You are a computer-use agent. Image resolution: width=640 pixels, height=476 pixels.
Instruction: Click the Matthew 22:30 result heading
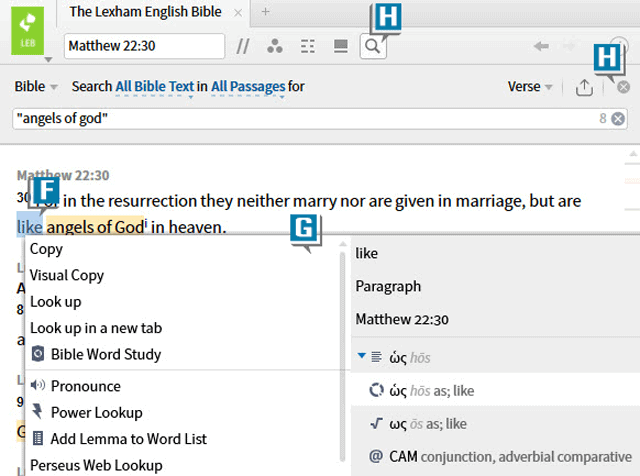(63, 176)
